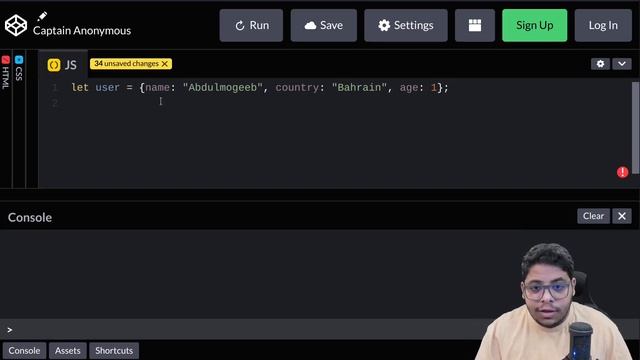Open JS editor gear settings
The width and height of the screenshot is (640, 360).
click(x=600, y=64)
